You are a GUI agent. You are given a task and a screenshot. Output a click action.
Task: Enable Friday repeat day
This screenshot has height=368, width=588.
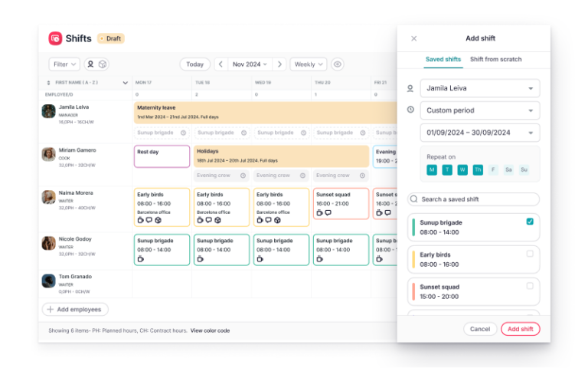[x=493, y=169]
